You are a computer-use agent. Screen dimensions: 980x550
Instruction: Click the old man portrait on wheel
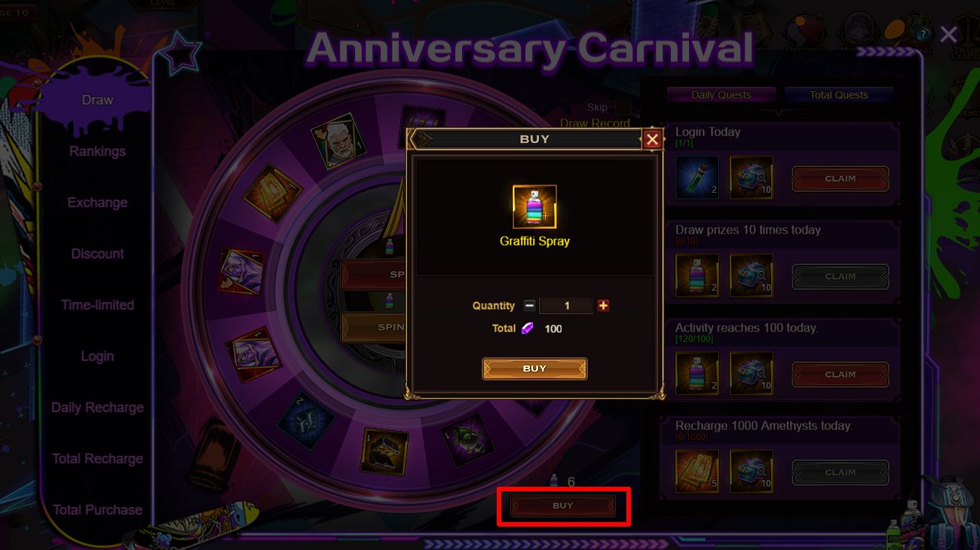(x=337, y=142)
